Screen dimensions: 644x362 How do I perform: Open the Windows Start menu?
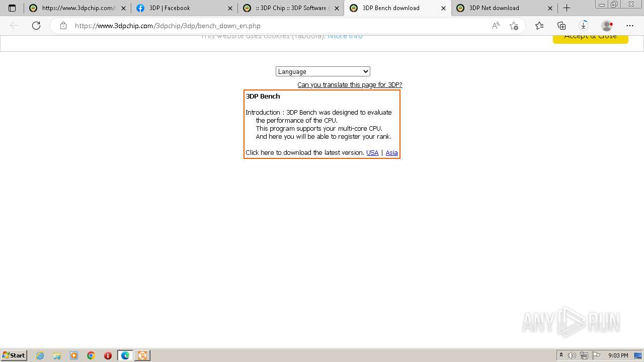pos(14,355)
